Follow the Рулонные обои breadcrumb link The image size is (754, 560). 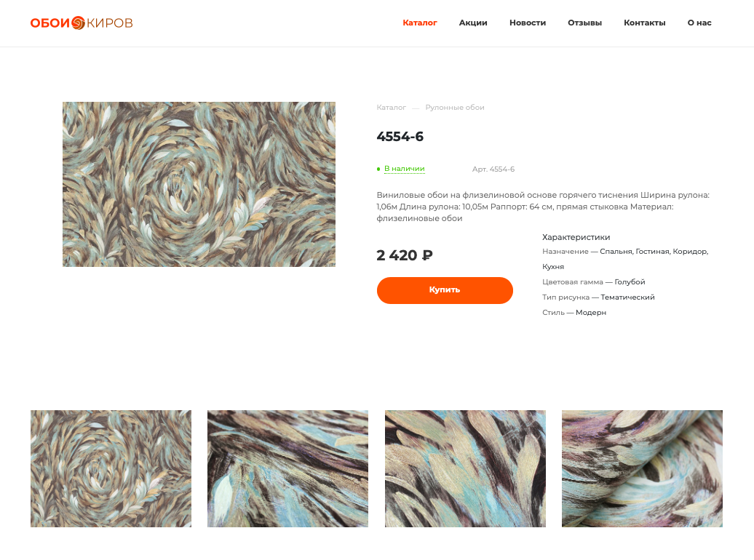[x=454, y=107]
